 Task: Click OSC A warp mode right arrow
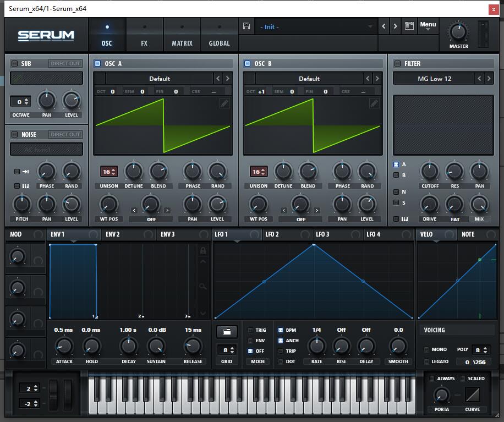coord(167,211)
